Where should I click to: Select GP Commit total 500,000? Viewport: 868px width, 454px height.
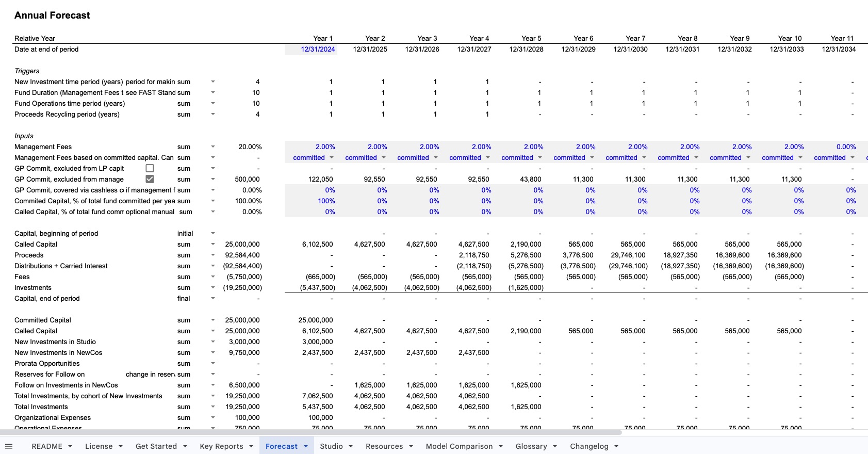[x=247, y=179]
